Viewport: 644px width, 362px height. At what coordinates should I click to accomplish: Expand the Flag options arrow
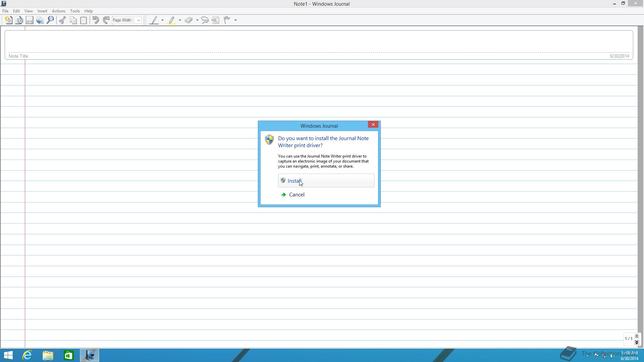click(235, 20)
